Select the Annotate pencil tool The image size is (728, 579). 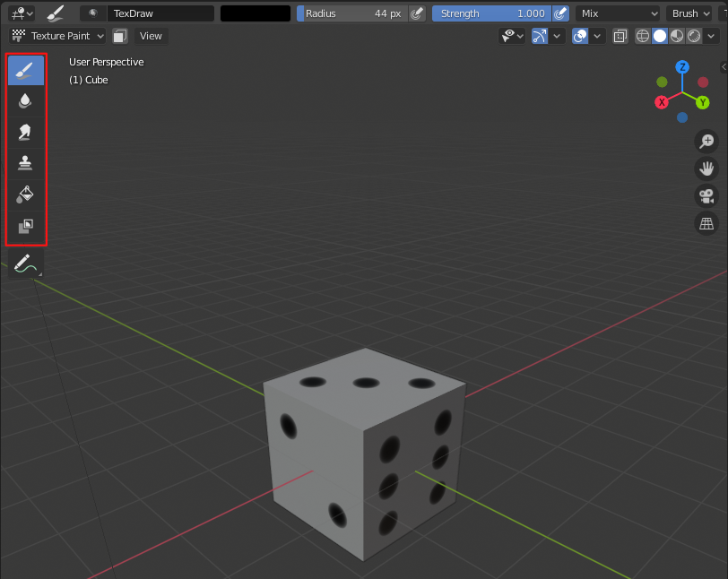click(x=26, y=264)
